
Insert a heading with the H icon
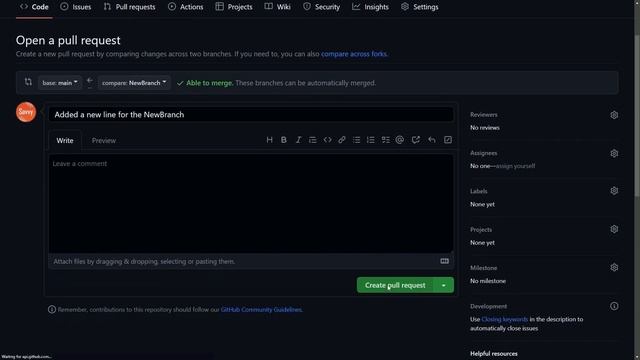pyautogui.click(x=269, y=140)
